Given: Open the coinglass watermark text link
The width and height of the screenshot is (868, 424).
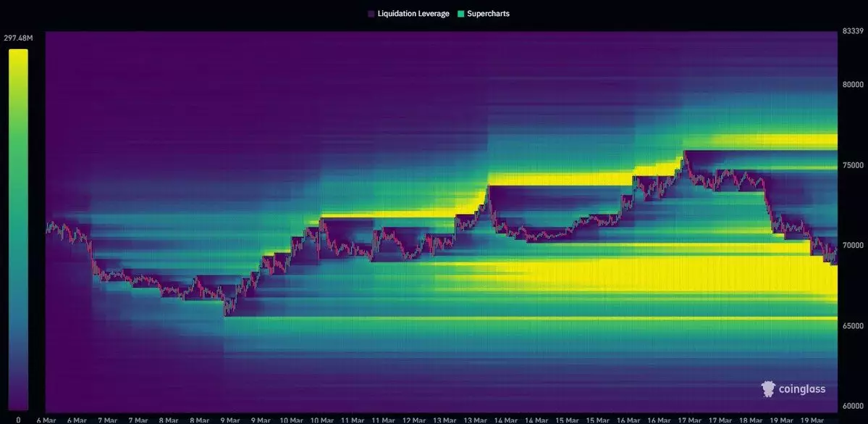Looking at the screenshot, I should click(802, 389).
